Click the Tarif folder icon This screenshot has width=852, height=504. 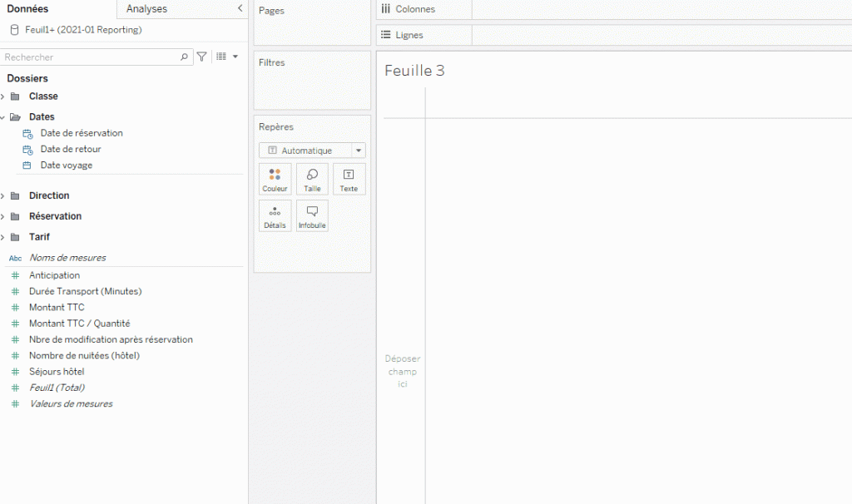point(15,237)
